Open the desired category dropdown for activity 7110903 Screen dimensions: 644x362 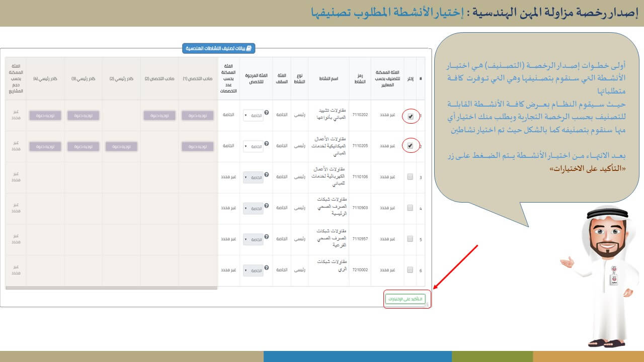coord(253,208)
